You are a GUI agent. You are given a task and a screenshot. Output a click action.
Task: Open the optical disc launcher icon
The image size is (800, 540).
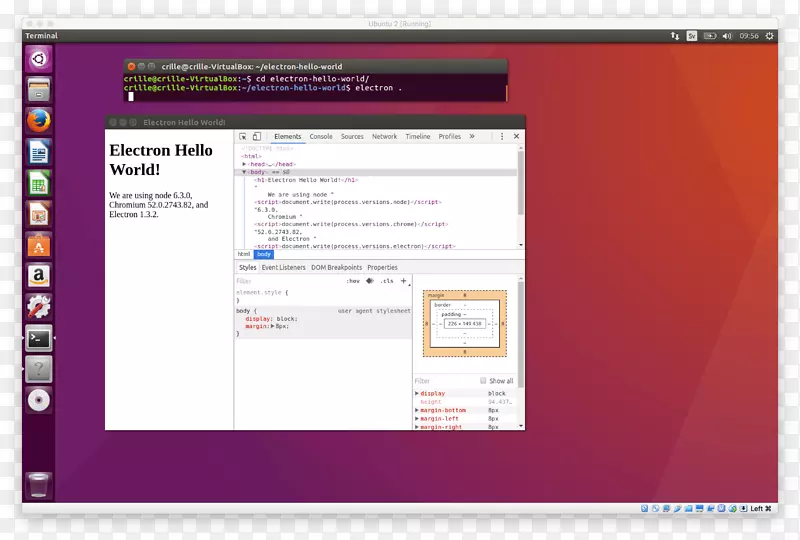(39, 401)
